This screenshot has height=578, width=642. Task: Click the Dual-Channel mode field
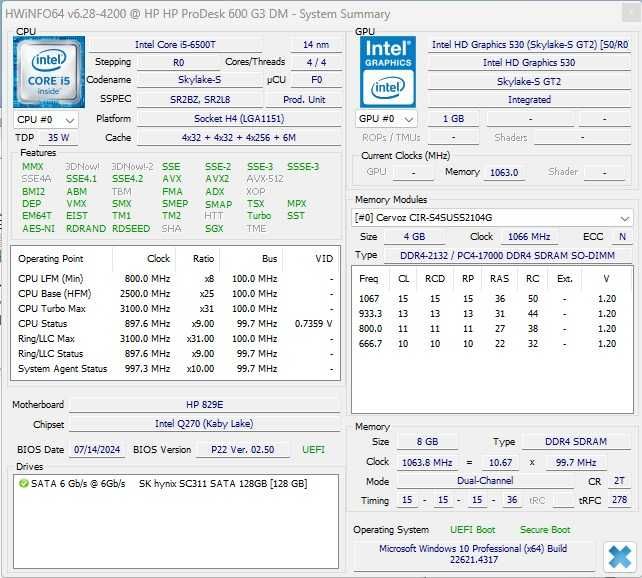pos(485,481)
